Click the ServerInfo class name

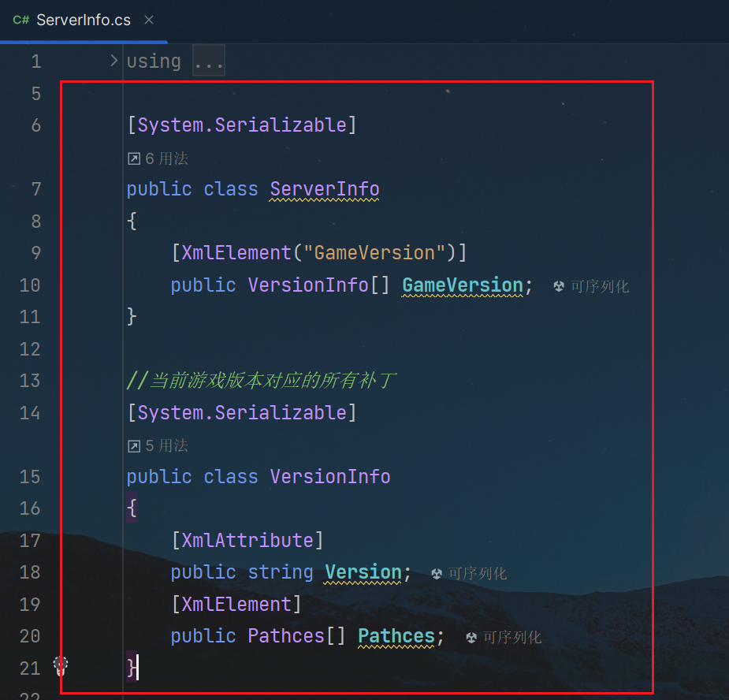click(x=325, y=189)
